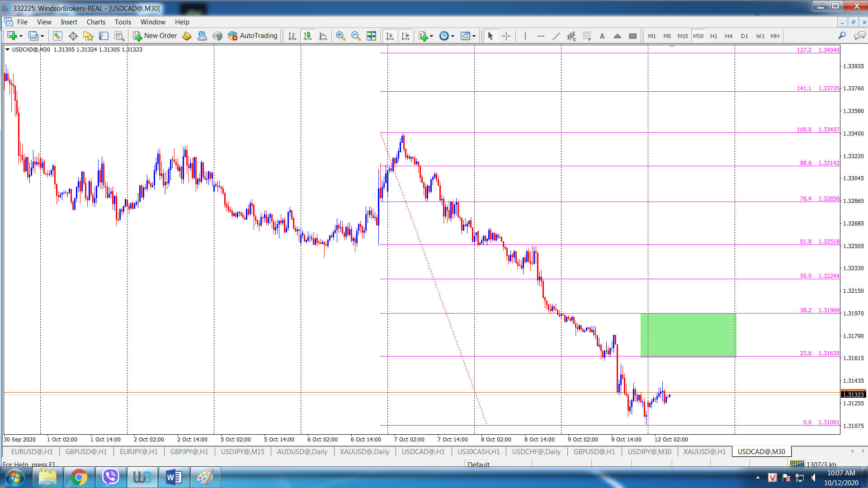The image size is (868, 488).
Task: Select the green rectangle on chart
Action: tap(688, 335)
